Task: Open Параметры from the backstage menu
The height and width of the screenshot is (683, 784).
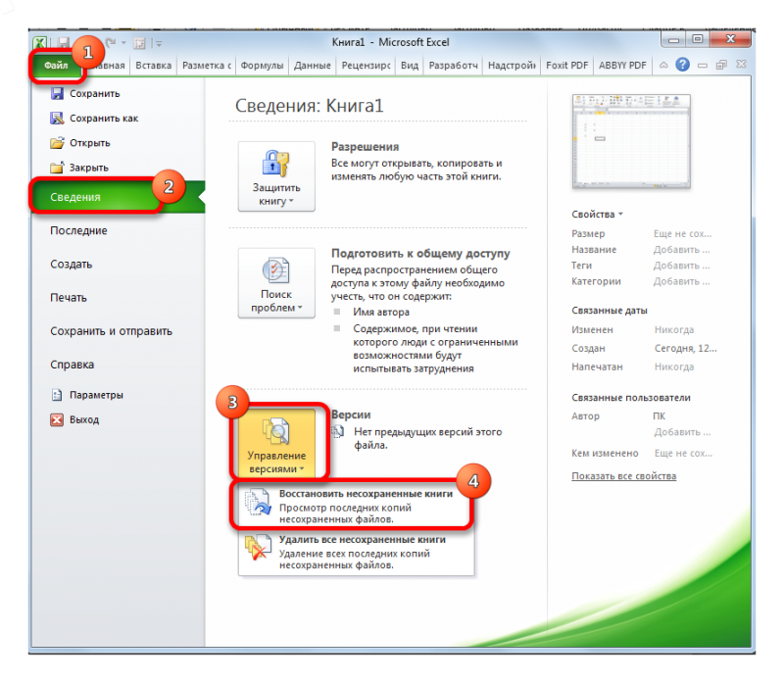Action: (87, 395)
